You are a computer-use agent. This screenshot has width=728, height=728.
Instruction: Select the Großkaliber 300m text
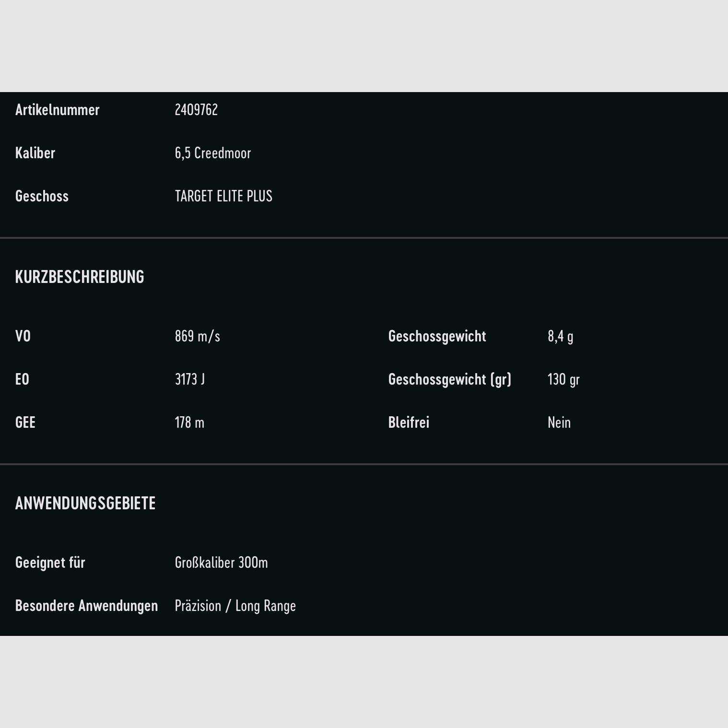point(221,563)
